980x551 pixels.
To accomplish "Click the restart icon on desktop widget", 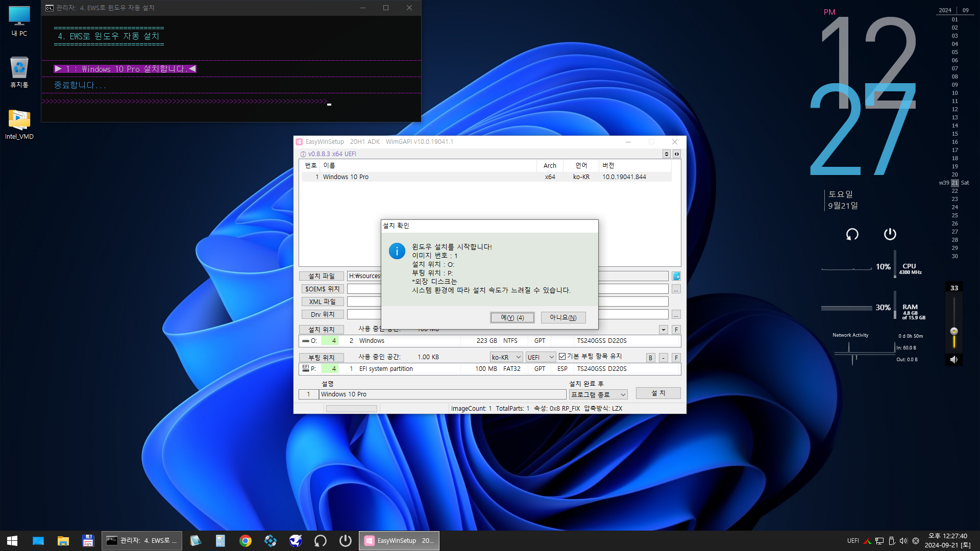I will click(x=852, y=234).
